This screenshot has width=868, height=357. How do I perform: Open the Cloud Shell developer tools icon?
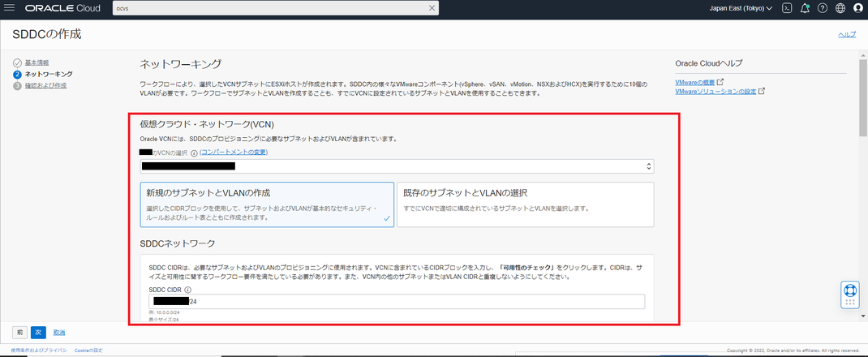point(787,8)
